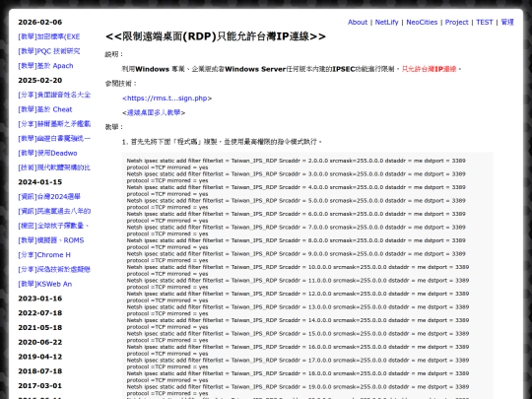Open the [分享] post about 姓名大全
Viewport: 532px width, 399px height.
(x=54, y=95)
